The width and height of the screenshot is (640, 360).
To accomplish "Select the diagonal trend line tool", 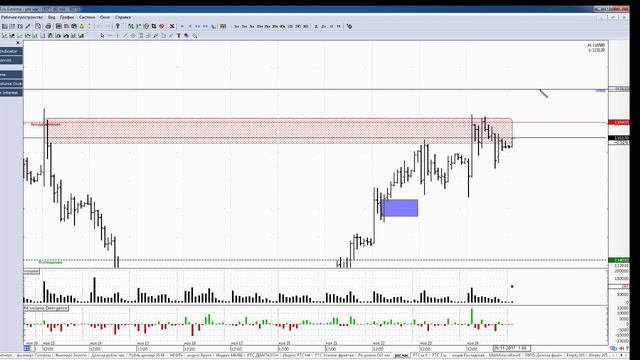I will (125, 36).
